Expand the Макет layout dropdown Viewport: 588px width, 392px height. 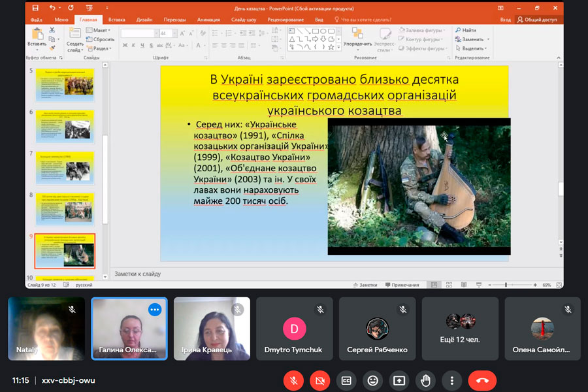pyautogui.click(x=100, y=30)
